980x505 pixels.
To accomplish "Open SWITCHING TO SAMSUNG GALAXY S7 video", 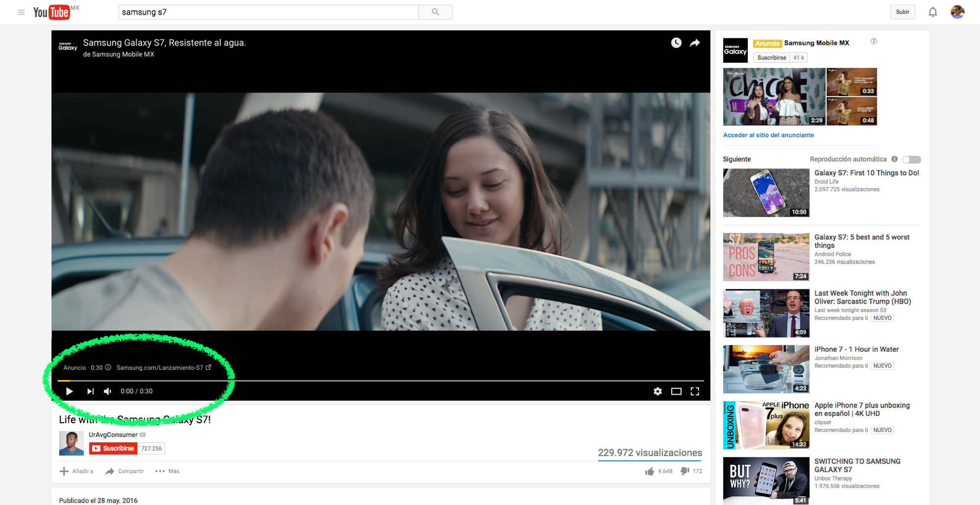I will point(857,465).
